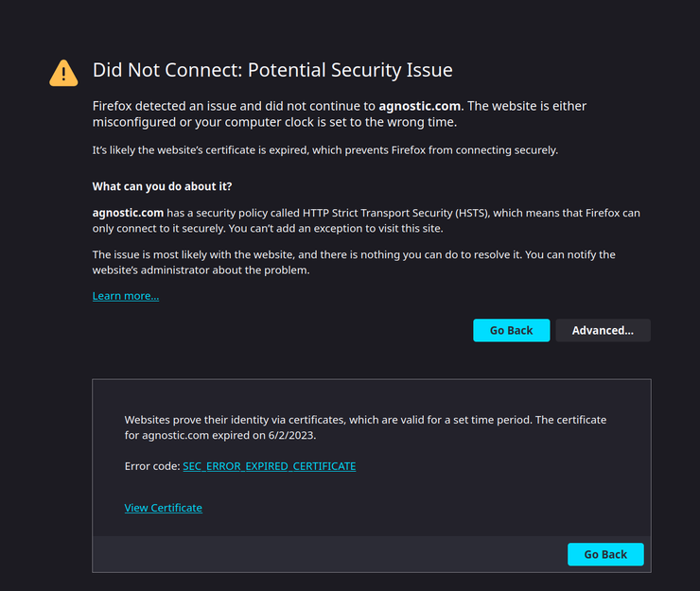Click the notify website's administrator sentence
This screenshot has width=700, height=591.
354,263
